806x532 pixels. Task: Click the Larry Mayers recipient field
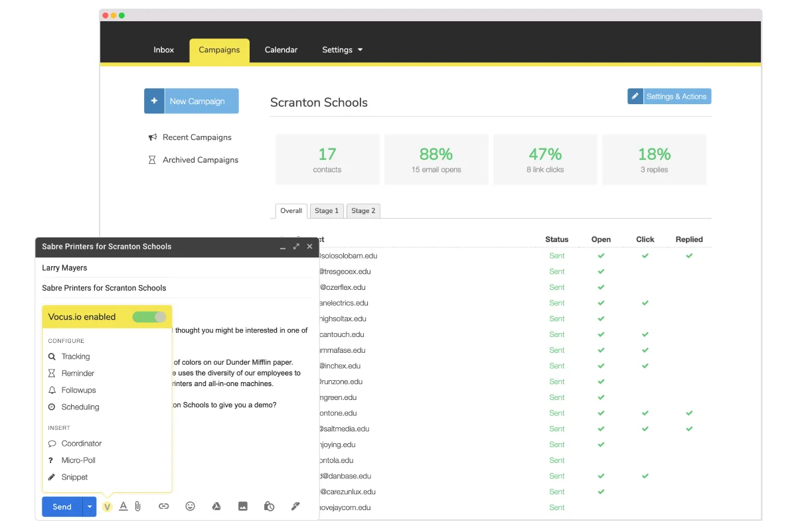(177, 268)
